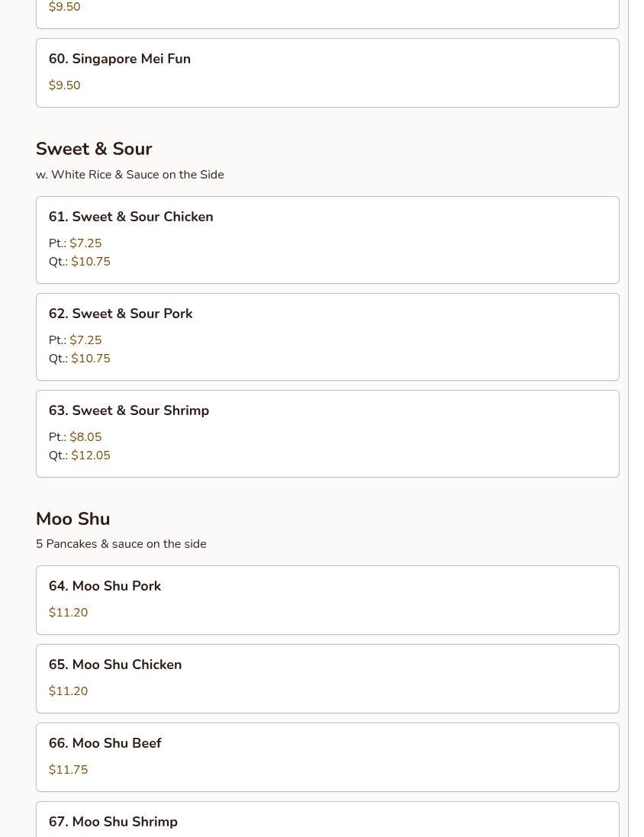The width and height of the screenshot is (644, 837).
Task: Choose Sweet & Sour Shrimp pint $8.05
Action: pos(85,436)
